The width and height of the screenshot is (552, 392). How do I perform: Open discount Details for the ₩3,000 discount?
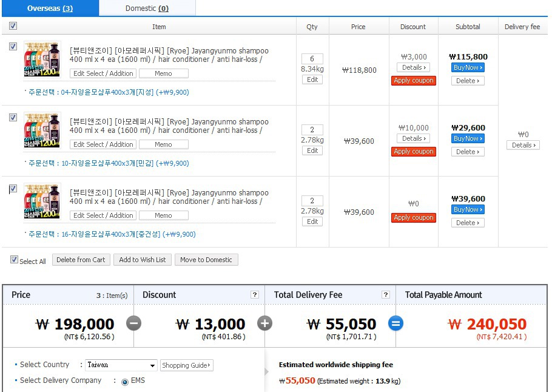coord(414,67)
